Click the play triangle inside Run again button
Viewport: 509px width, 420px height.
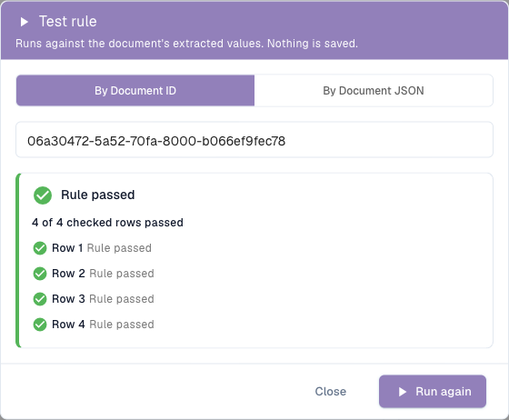(x=403, y=392)
